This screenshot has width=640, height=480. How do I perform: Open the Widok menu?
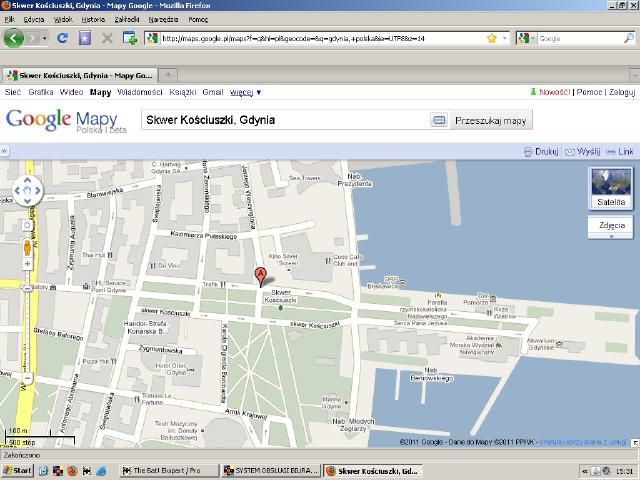tap(63, 19)
